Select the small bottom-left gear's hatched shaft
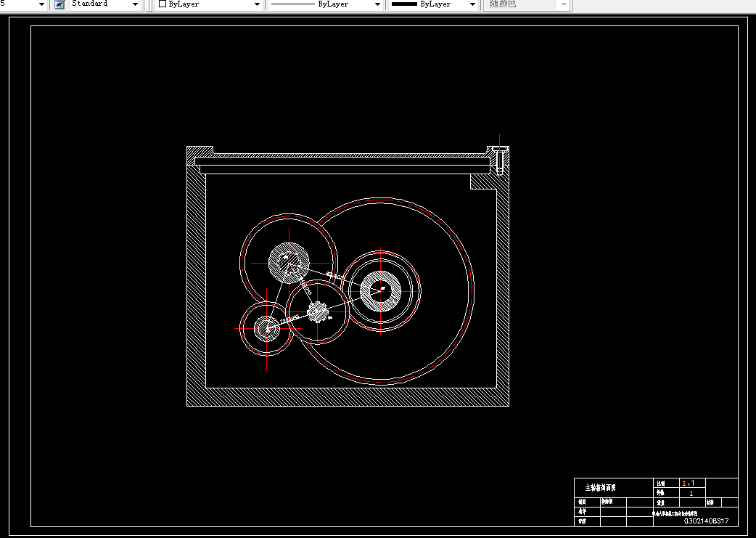The image size is (756, 538). click(x=266, y=329)
